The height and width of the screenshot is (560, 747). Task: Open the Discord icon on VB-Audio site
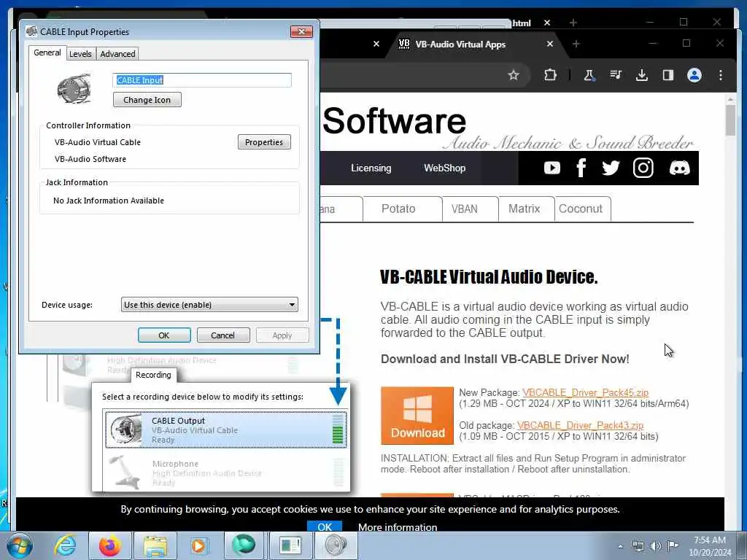coord(679,168)
